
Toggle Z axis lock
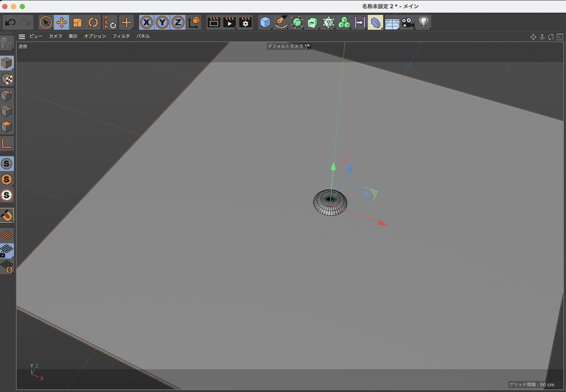pyautogui.click(x=178, y=22)
